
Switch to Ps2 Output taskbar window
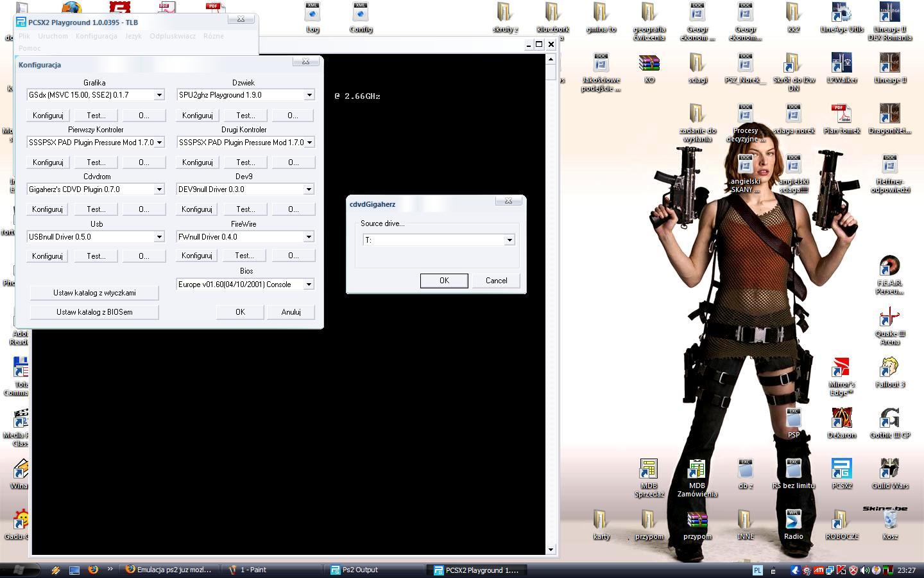coord(375,570)
